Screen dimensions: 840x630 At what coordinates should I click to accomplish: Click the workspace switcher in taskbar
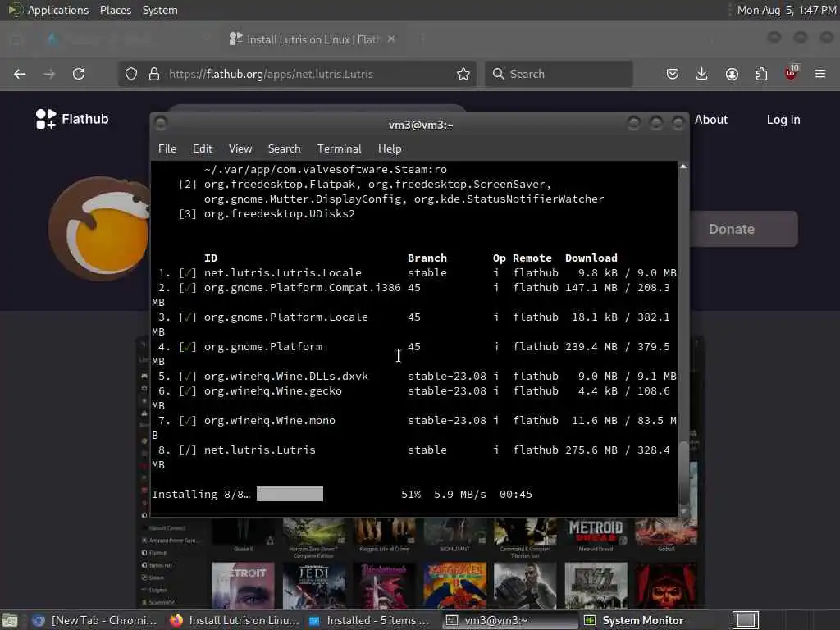click(x=746, y=620)
